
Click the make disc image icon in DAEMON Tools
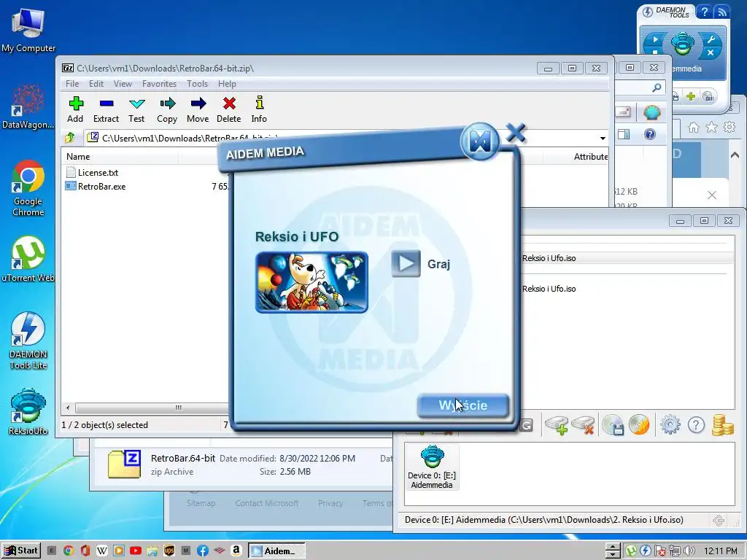point(612,425)
